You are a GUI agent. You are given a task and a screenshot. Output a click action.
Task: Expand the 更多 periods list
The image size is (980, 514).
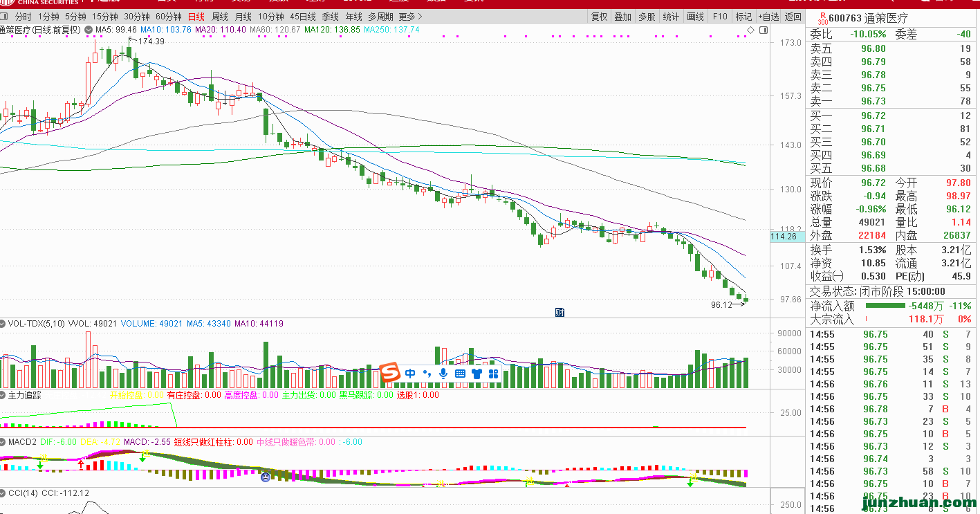pos(410,17)
